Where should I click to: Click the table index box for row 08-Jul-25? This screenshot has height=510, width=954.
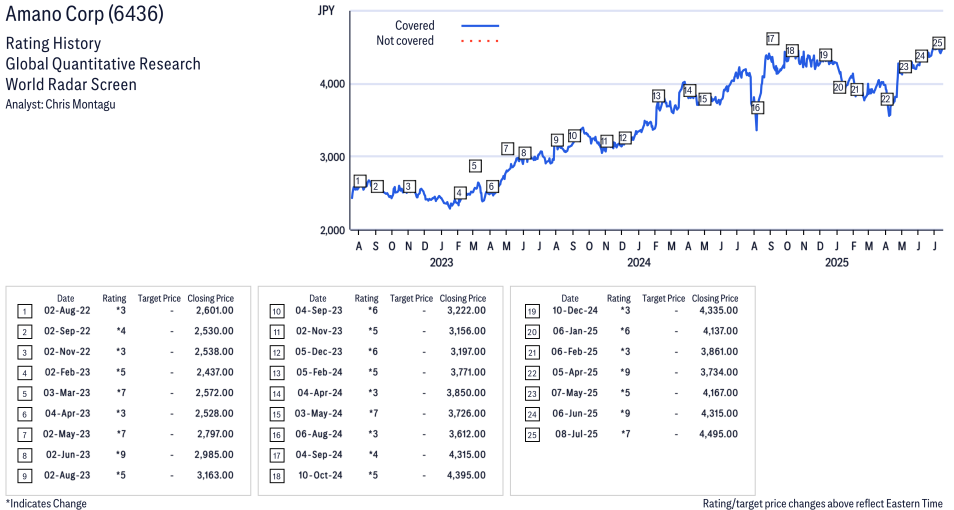coord(532,436)
